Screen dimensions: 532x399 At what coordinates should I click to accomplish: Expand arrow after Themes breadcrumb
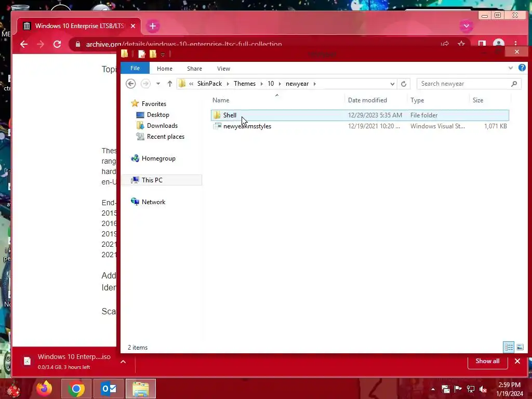262,84
